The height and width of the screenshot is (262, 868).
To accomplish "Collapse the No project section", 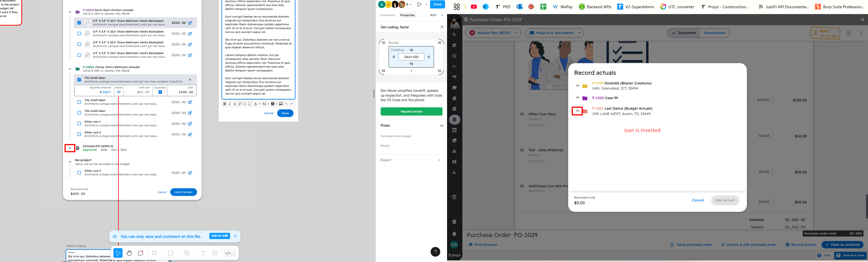I will tap(70, 162).
